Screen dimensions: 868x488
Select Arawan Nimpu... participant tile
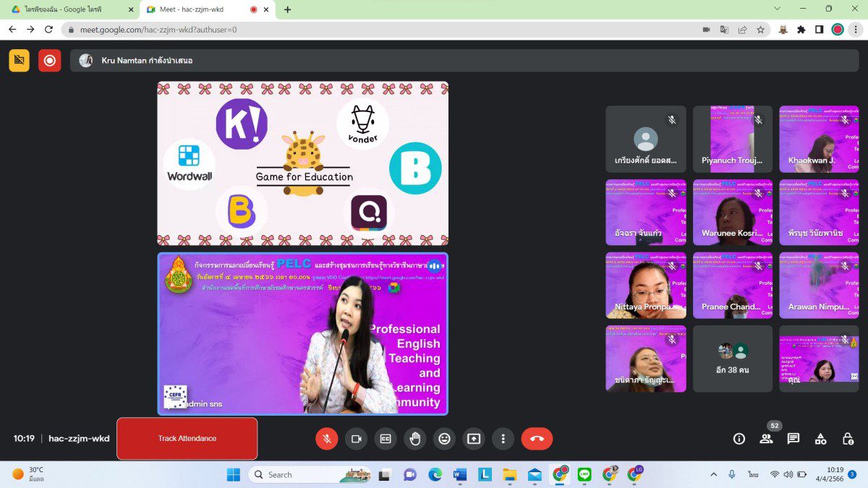(x=819, y=286)
